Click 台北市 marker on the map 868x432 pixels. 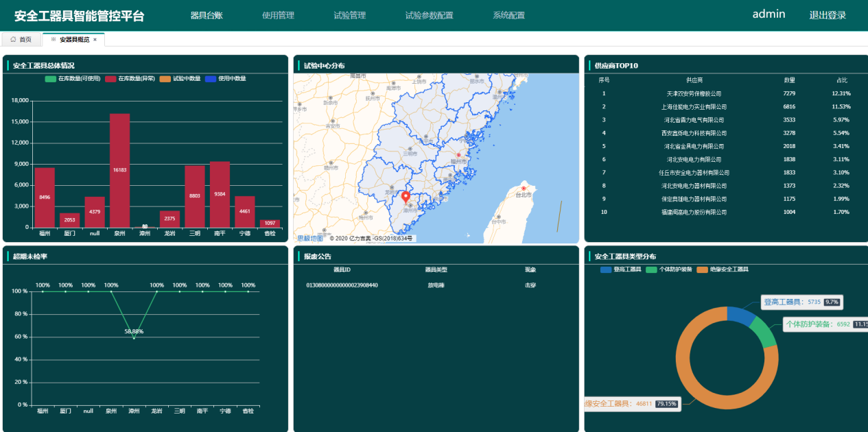point(524,188)
